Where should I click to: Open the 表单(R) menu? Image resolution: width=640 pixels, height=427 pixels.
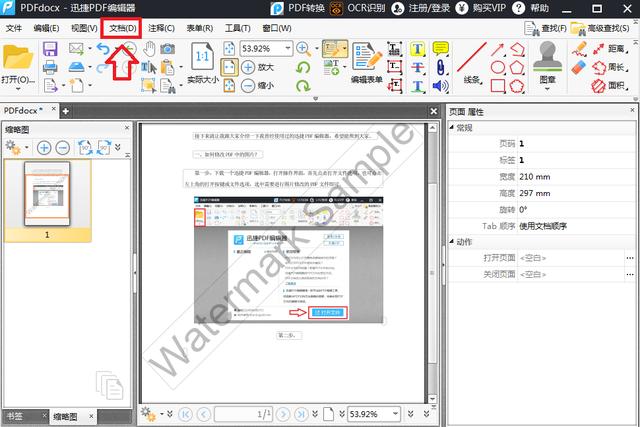(200, 28)
